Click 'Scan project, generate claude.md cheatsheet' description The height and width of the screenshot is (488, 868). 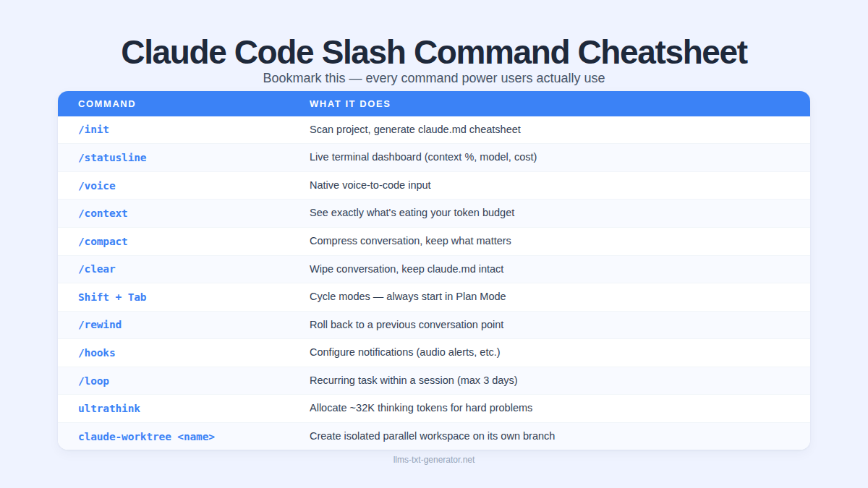[415, 129]
